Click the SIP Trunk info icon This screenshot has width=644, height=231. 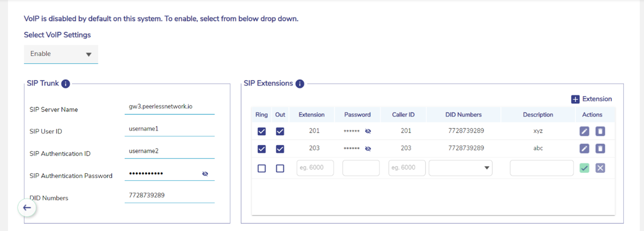(66, 84)
